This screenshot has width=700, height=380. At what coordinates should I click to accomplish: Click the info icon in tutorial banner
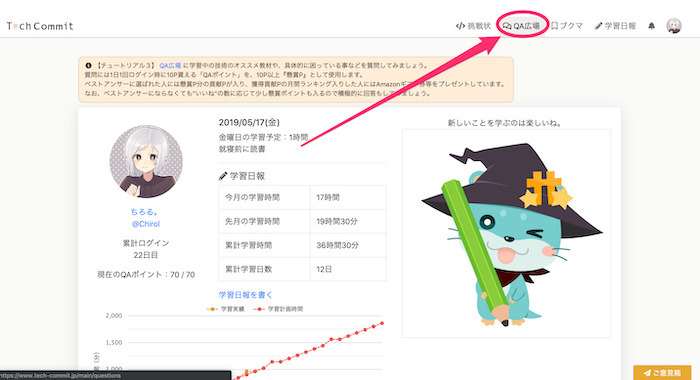88,65
